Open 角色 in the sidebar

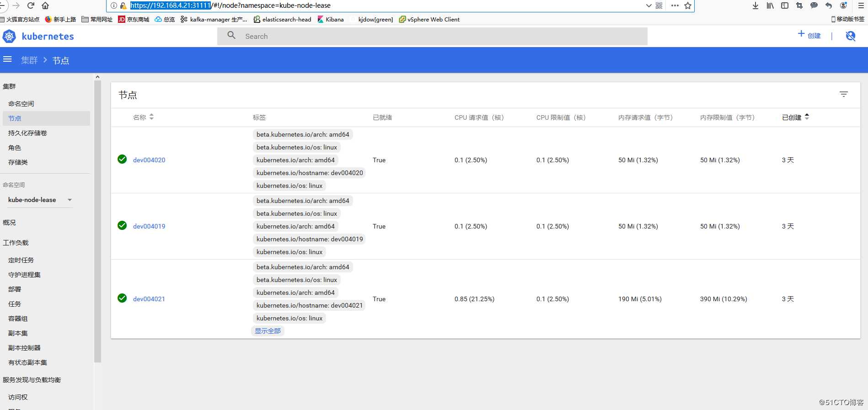(x=15, y=148)
